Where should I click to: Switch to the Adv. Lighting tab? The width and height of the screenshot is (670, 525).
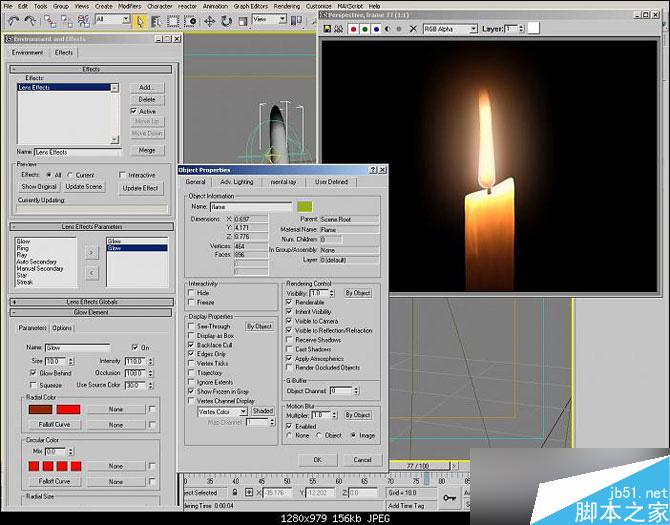(x=238, y=182)
